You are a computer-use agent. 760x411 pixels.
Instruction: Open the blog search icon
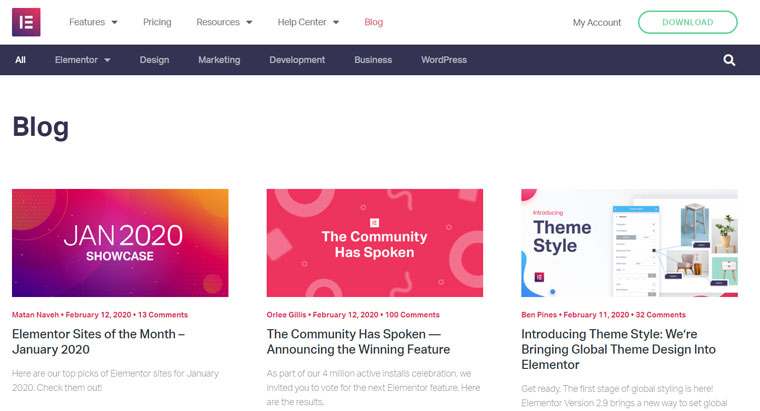729,60
